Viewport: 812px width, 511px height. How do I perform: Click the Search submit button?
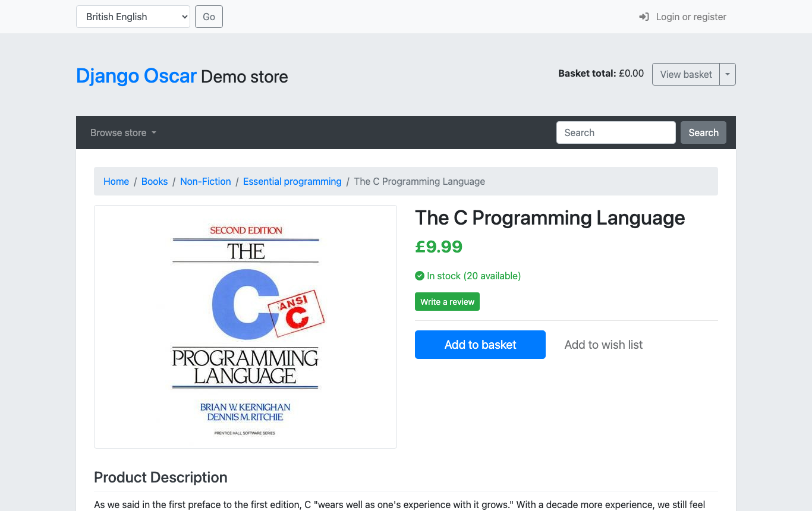[703, 133]
